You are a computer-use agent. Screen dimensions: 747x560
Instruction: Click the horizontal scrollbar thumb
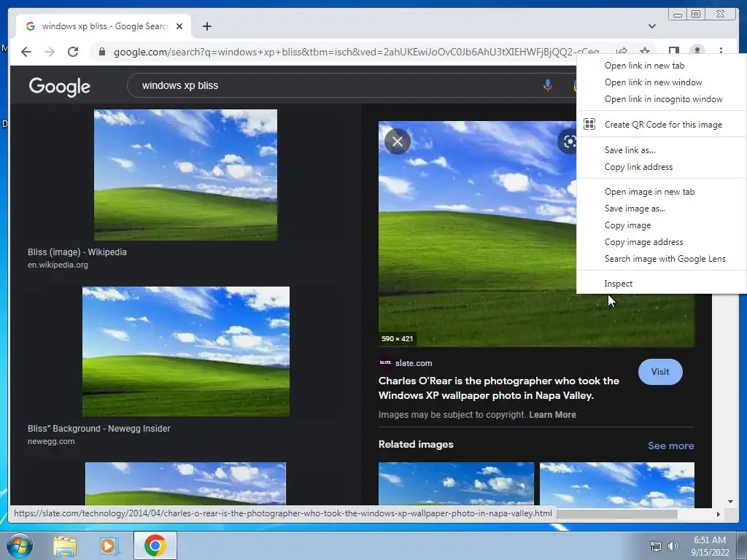point(617,514)
